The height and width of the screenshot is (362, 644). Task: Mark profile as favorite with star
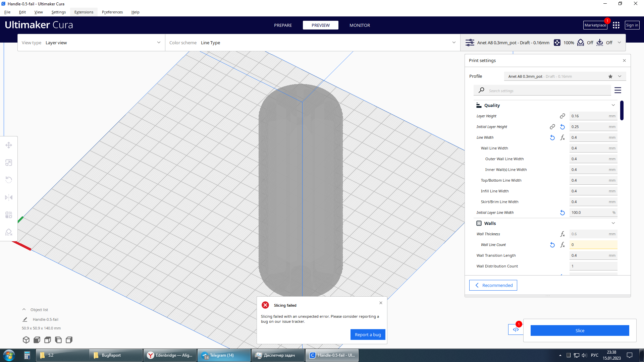(610, 76)
